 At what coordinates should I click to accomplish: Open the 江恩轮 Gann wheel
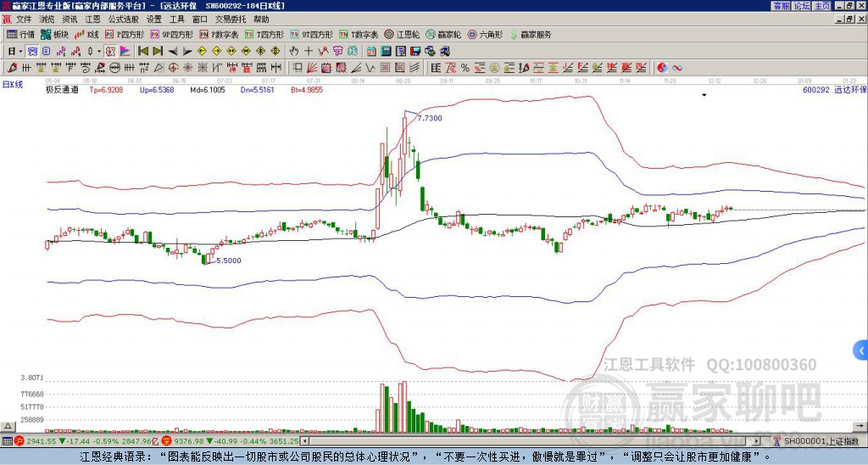click(x=402, y=34)
